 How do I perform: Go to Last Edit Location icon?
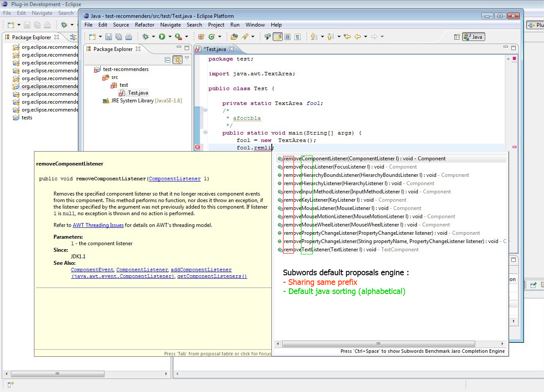tap(347, 37)
